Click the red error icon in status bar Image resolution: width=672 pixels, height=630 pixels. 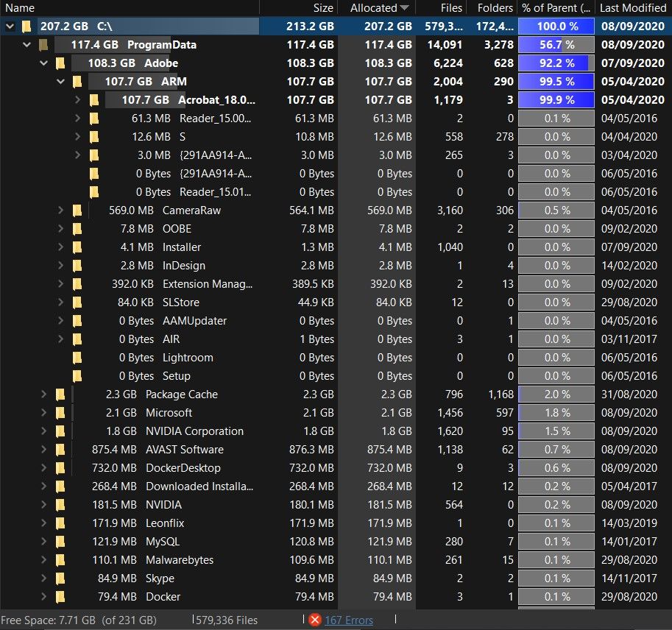pyautogui.click(x=315, y=620)
